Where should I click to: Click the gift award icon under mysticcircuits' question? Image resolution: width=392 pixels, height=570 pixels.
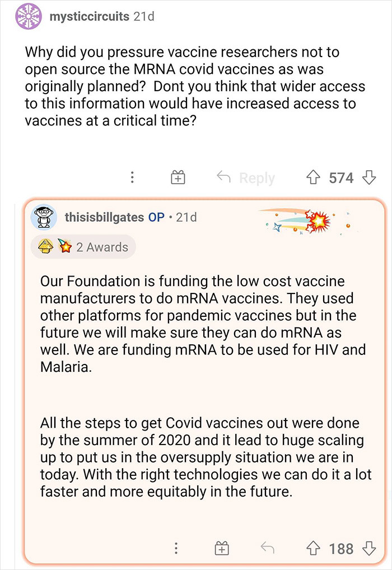click(178, 177)
